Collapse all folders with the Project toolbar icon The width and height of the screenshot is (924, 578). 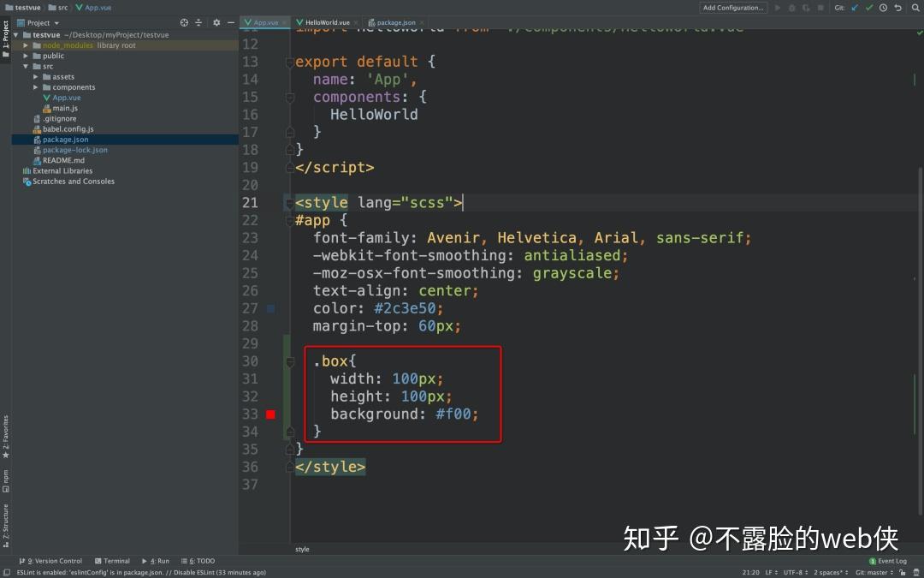(x=198, y=23)
